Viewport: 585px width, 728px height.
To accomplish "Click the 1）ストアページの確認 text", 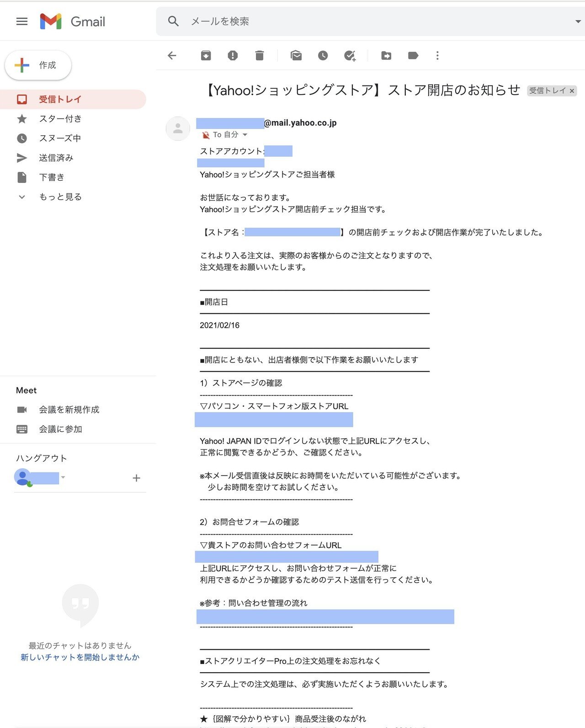I will [x=241, y=383].
